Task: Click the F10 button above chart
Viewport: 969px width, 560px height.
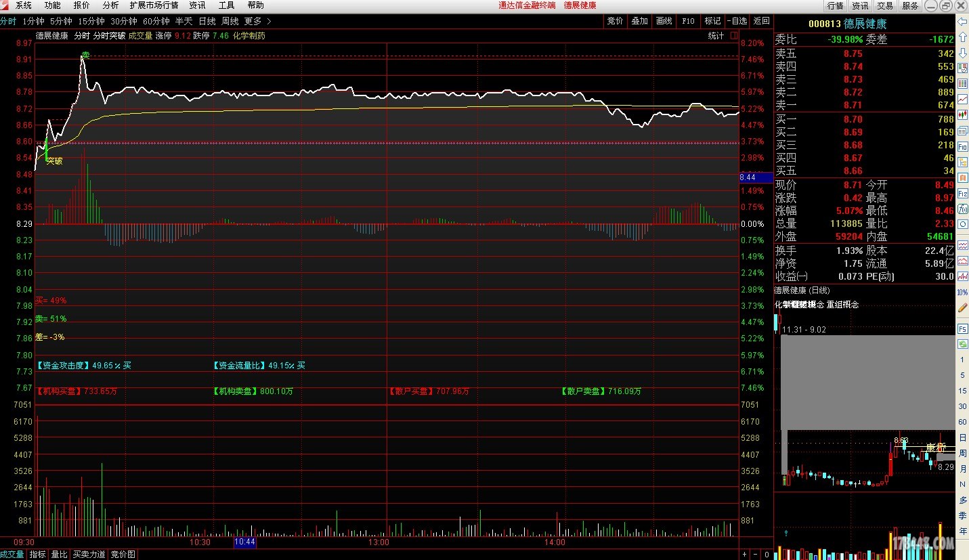Action: 688,21
